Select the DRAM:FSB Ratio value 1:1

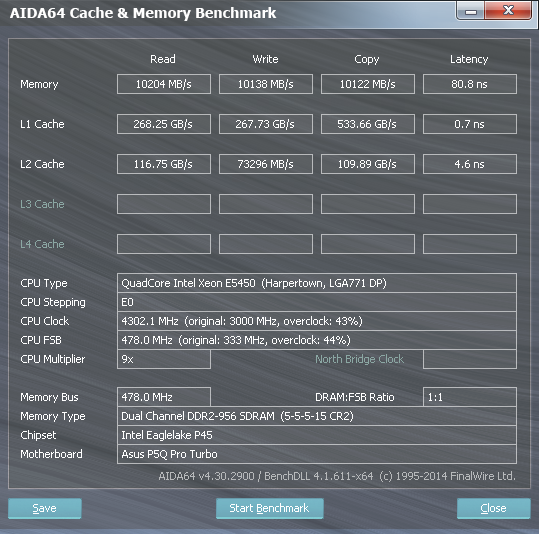point(470,397)
